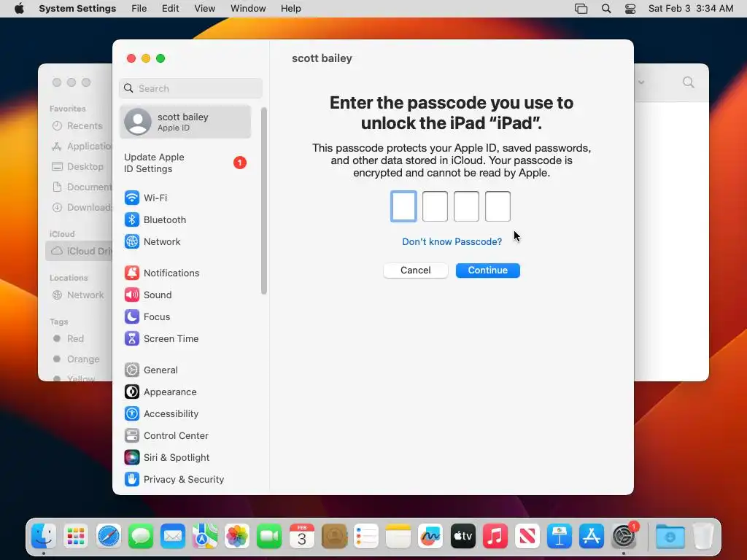Open Apple TV from the Dock

463,537
